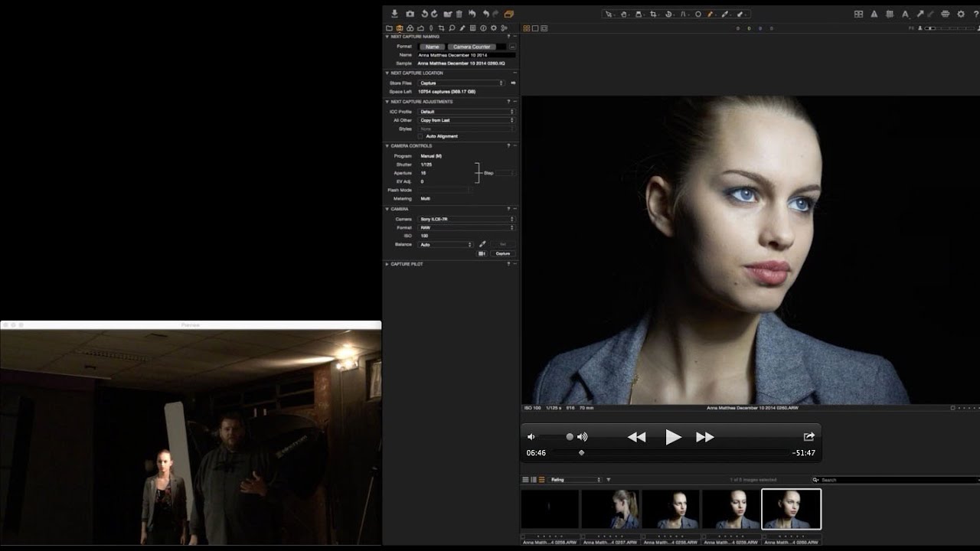The image size is (980, 551).
Task: Click the Capture button in Camera panel
Action: click(x=502, y=253)
